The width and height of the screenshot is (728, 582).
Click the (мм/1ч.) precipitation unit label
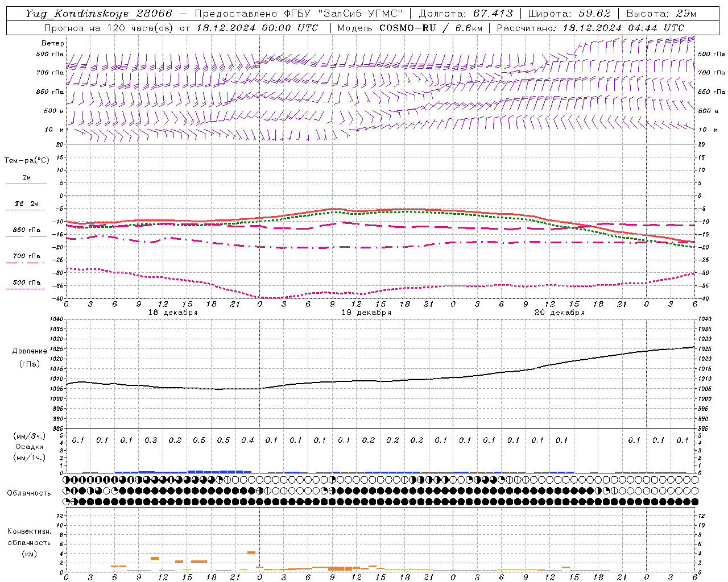pyautogui.click(x=30, y=458)
